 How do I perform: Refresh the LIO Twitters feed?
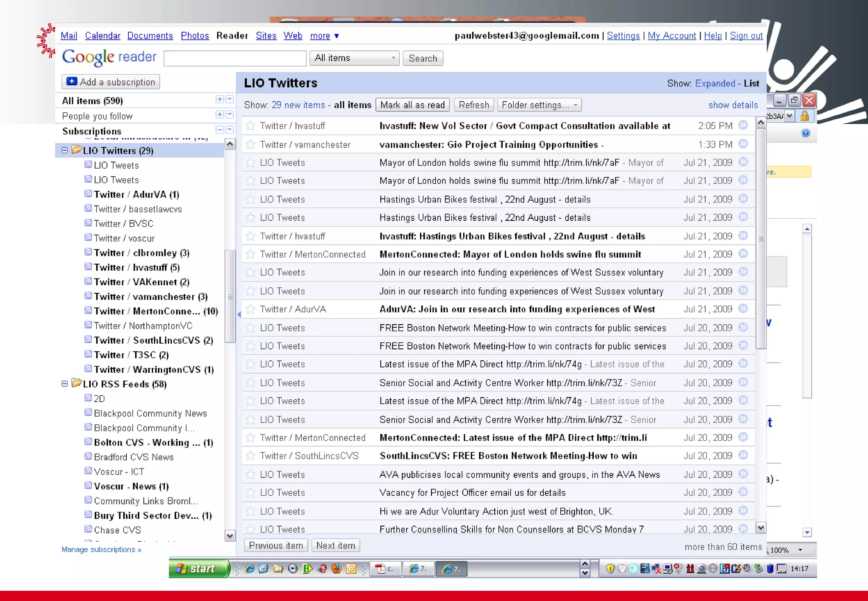(474, 105)
